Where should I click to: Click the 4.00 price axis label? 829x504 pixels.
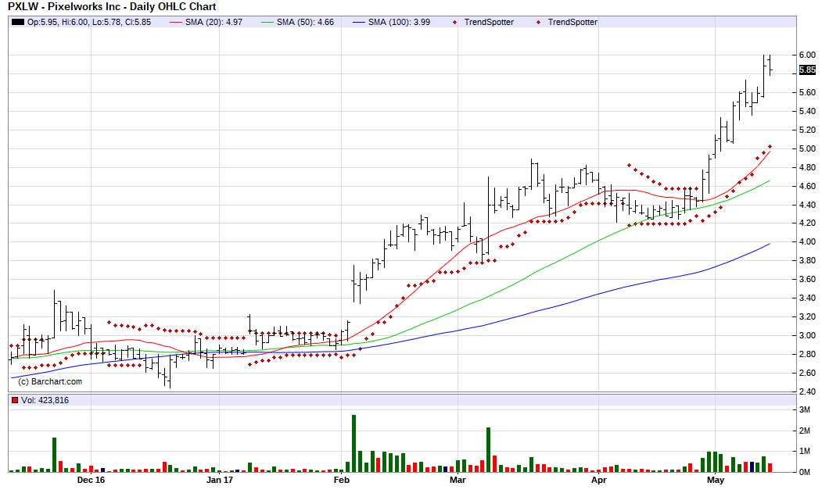[x=807, y=242]
